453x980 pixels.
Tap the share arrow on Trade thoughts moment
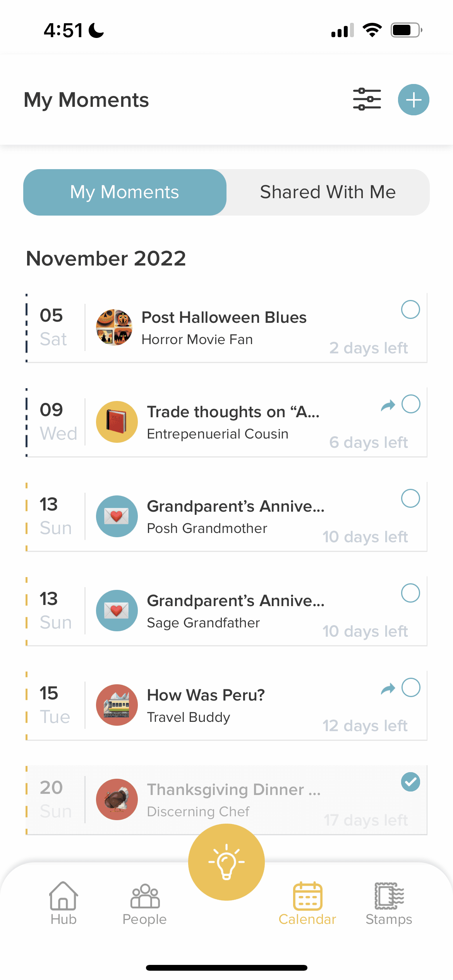[388, 405]
